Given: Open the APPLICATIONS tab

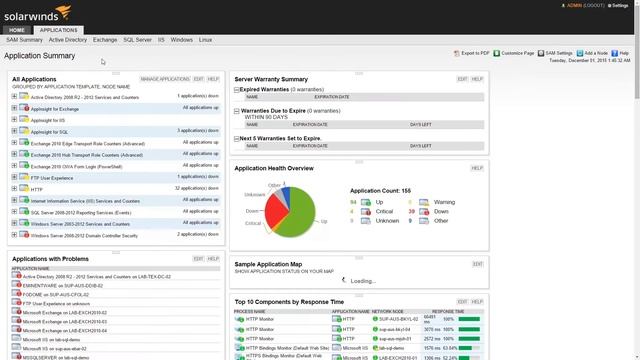Looking at the screenshot, I should click(58, 30).
